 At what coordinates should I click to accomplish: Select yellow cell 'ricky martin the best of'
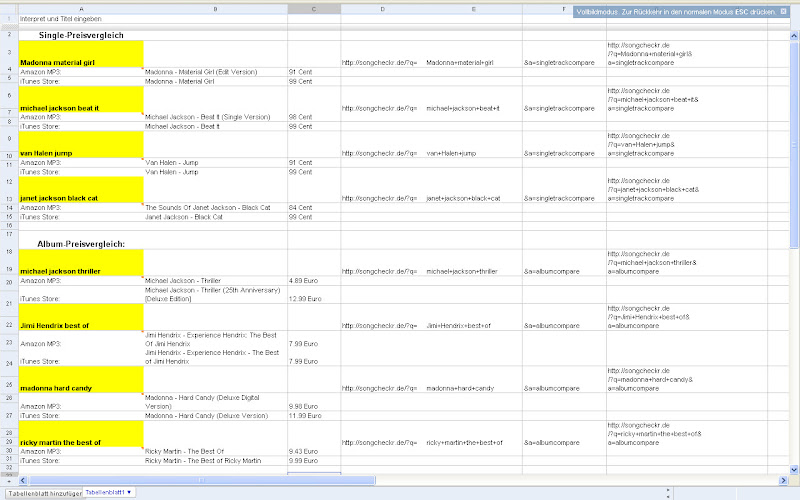pyautogui.click(x=81, y=434)
